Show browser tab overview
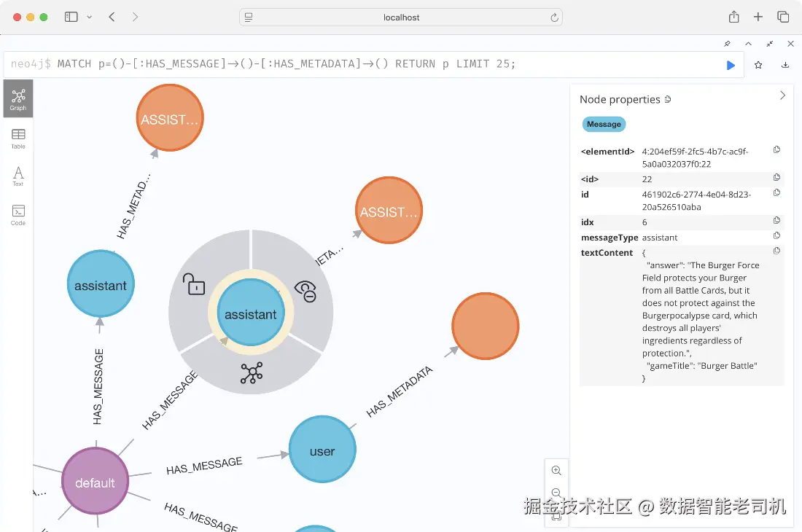 click(783, 17)
